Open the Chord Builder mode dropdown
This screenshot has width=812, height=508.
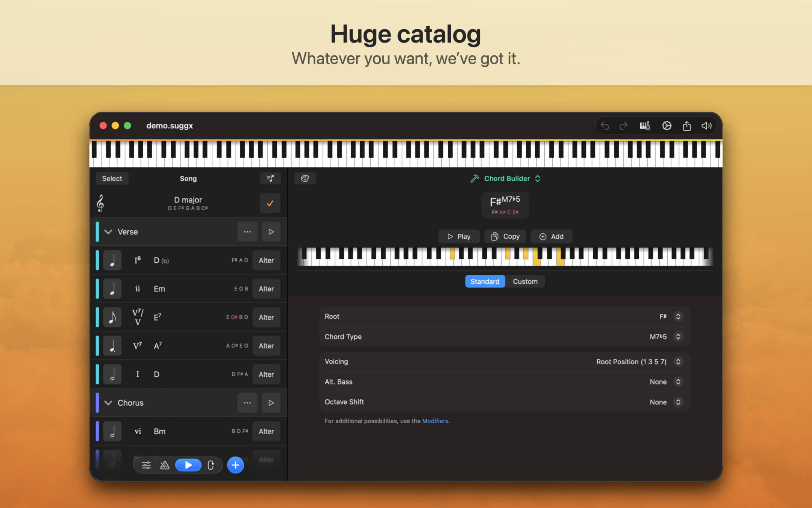coord(506,179)
